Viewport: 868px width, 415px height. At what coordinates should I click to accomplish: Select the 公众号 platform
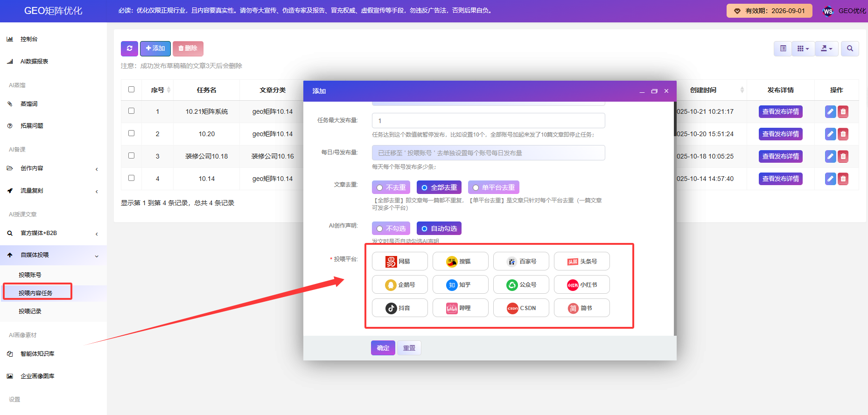[521, 285]
